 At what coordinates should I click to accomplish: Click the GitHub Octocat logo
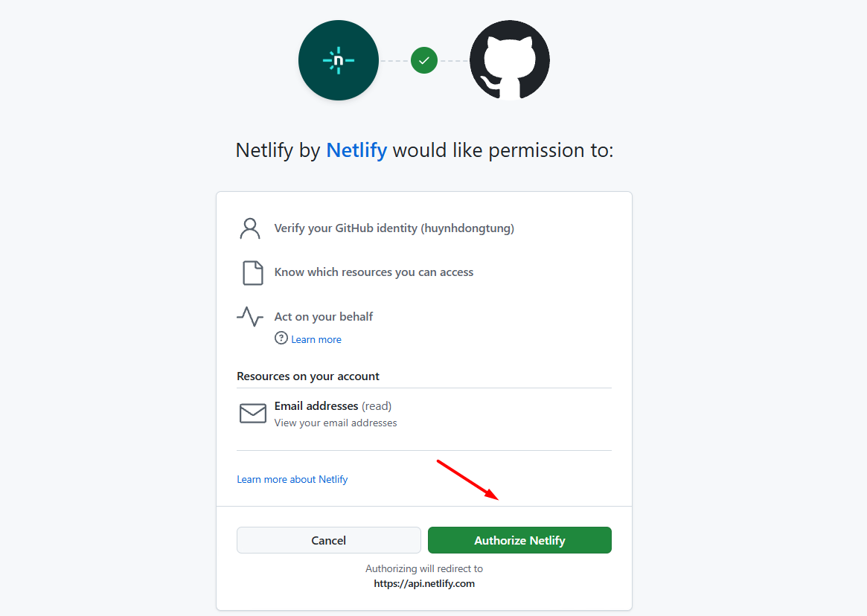click(x=510, y=60)
